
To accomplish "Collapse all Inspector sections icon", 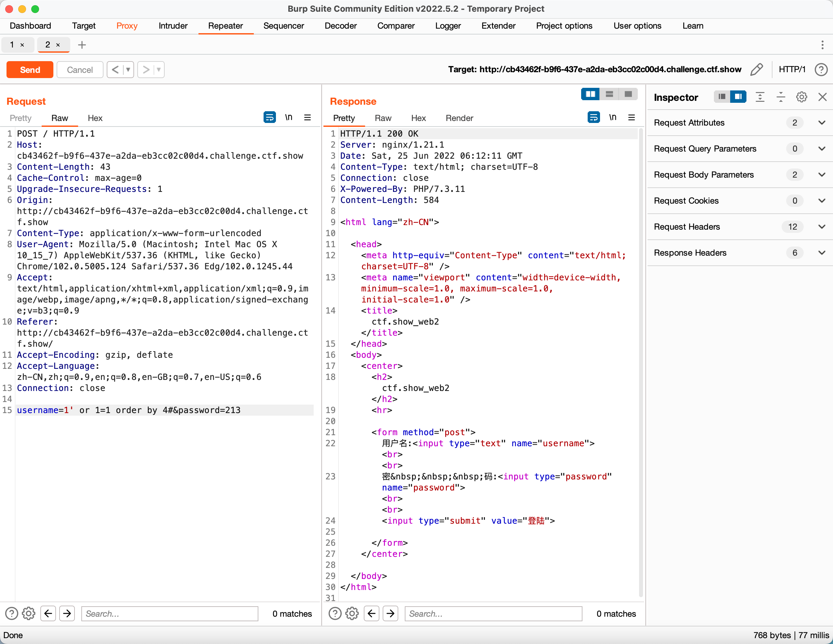I will pos(781,97).
